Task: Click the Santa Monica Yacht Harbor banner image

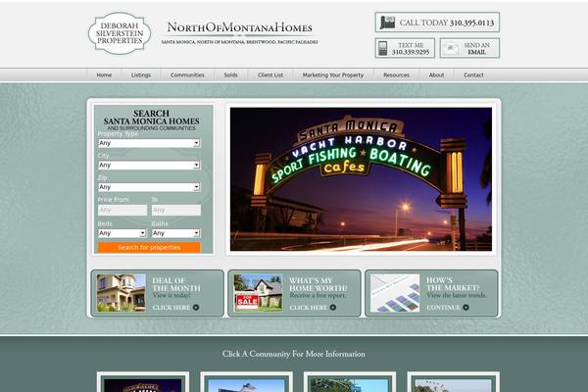Action: pyautogui.click(x=361, y=179)
